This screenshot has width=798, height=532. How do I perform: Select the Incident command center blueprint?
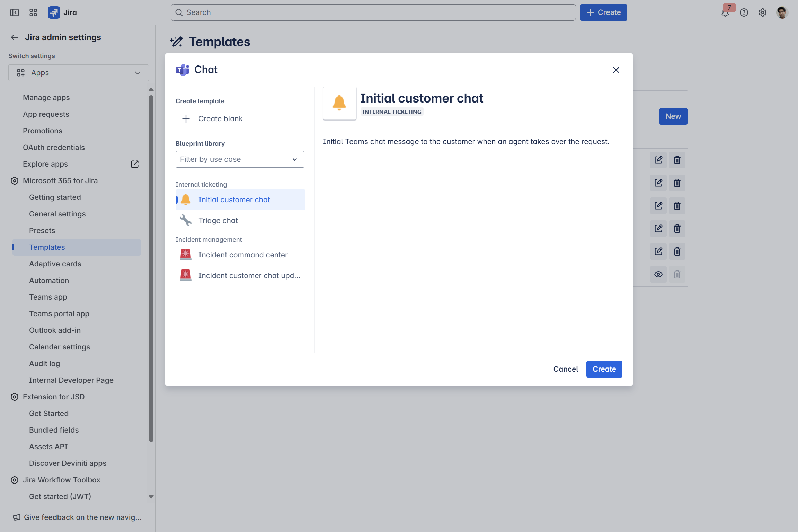click(243, 255)
